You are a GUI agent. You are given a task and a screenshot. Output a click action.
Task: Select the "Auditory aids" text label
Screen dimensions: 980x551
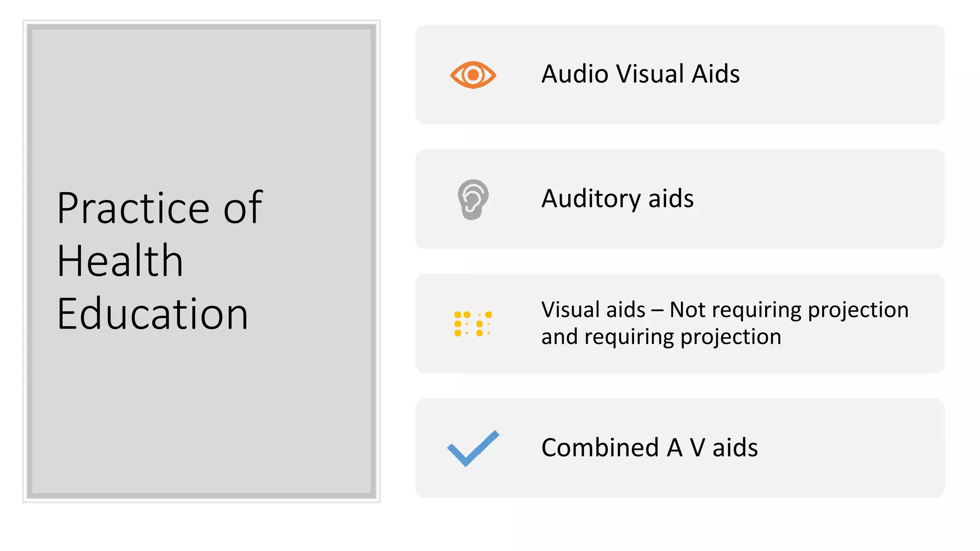coord(617,199)
